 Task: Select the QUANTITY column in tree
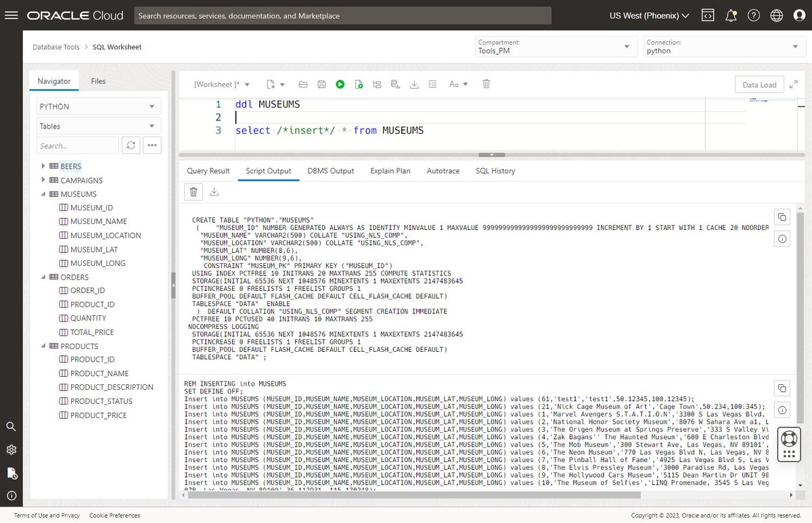click(88, 318)
